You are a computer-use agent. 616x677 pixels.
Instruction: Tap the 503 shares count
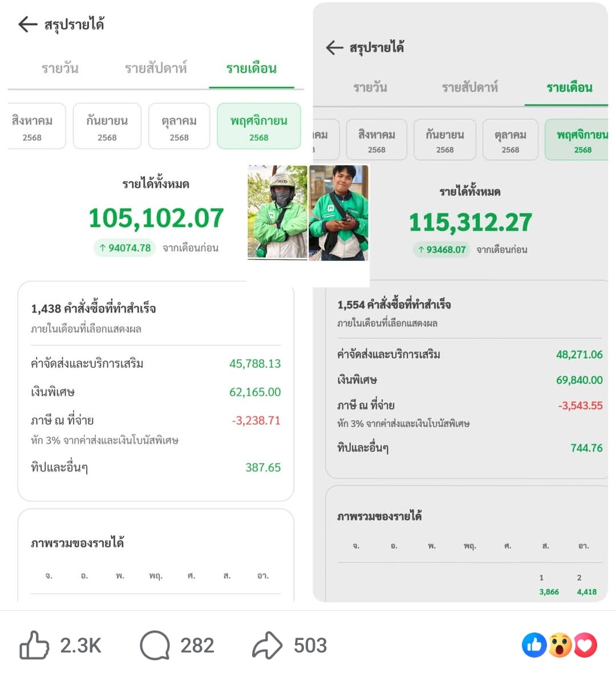tap(310, 646)
